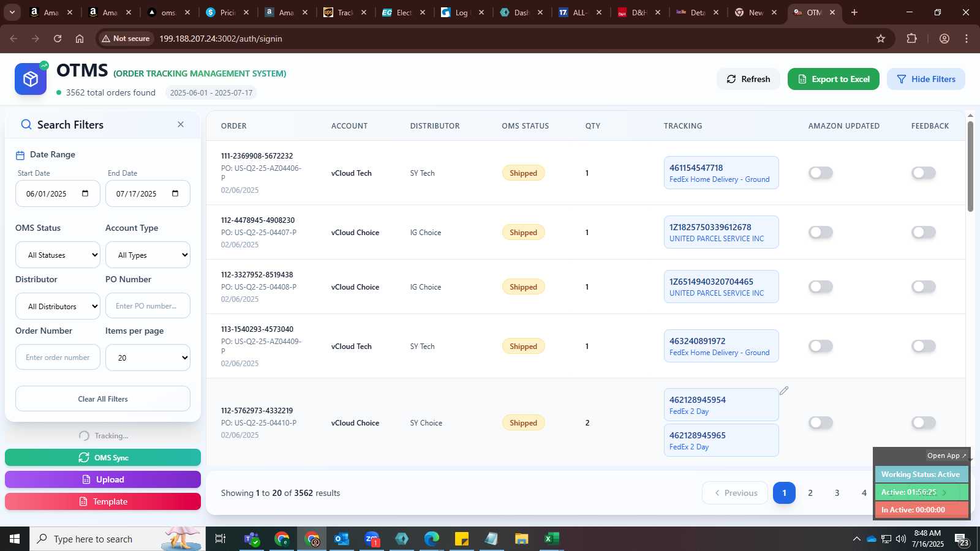This screenshot has width=980, height=551.
Task: Open the browser profile icon
Action: click(944, 39)
